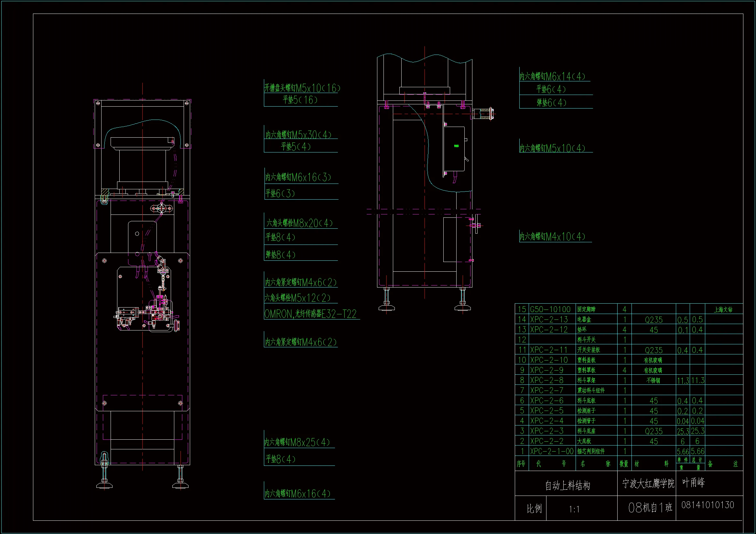Click the 1:1 scale value cell

574,509
